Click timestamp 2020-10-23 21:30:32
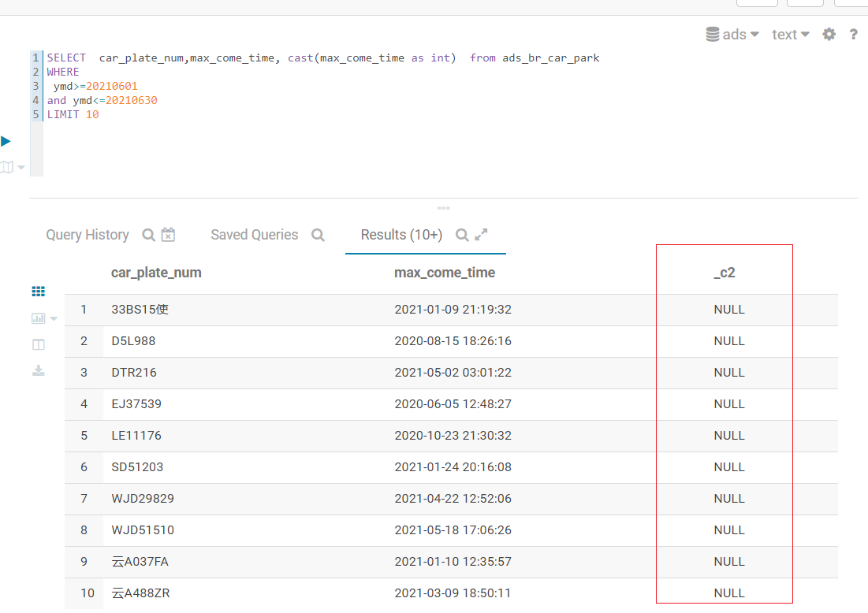Viewport: 868px width, 613px height. point(453,436)
